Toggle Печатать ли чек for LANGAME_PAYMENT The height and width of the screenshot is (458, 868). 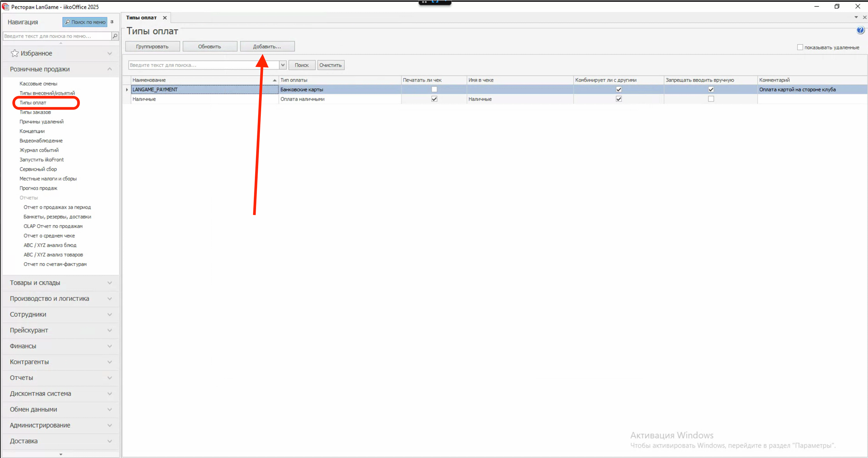pos(434,90)
